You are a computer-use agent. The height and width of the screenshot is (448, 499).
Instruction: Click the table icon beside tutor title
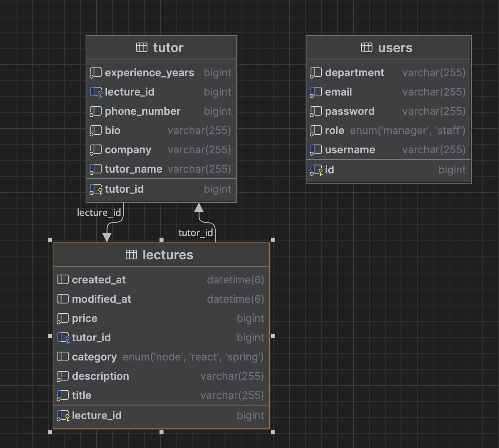[142, 47]
